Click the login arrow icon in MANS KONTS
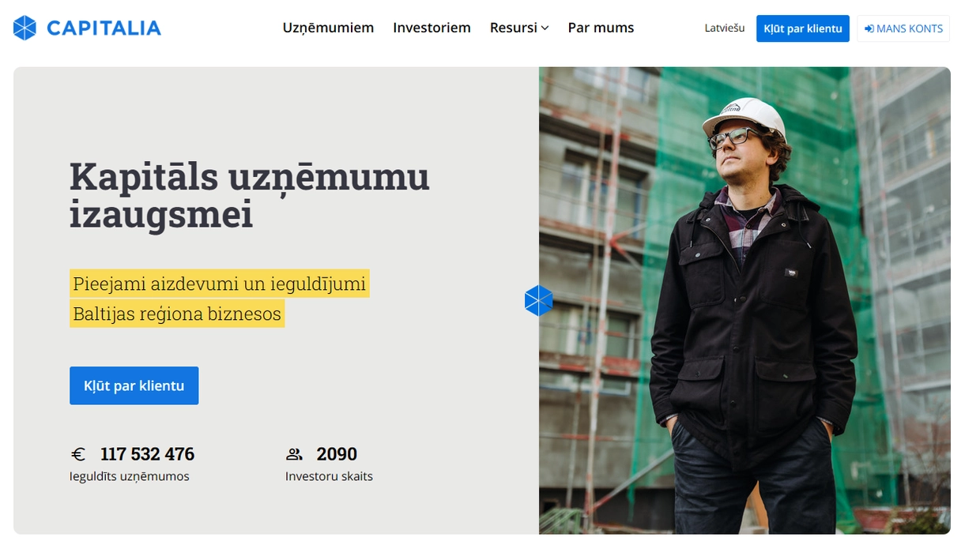Screen dimensions: 980x560 (x=869, y=28)
